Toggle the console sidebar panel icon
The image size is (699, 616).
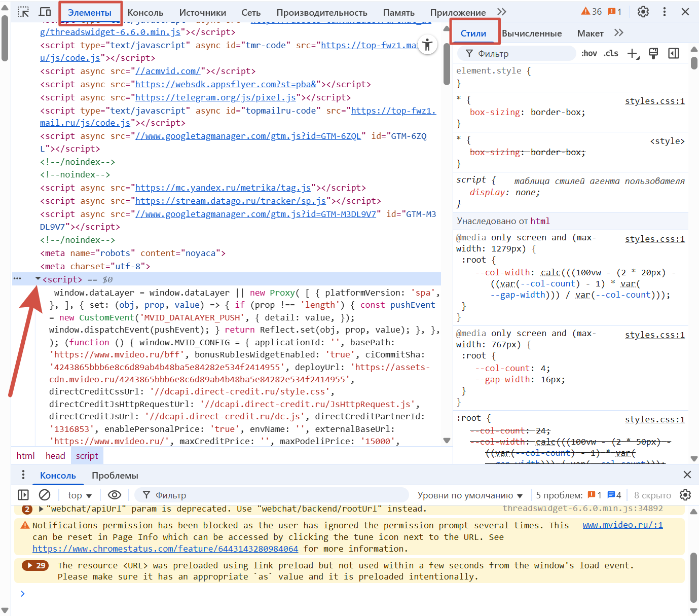[x=23, y=495]
